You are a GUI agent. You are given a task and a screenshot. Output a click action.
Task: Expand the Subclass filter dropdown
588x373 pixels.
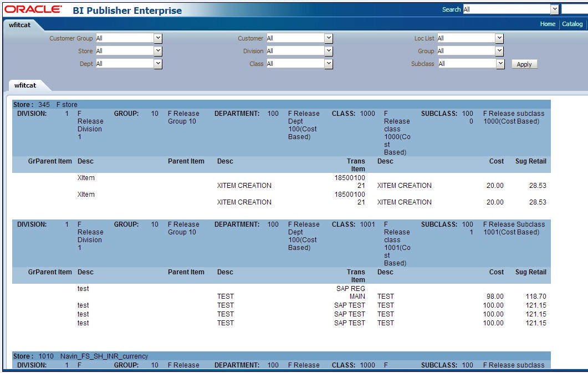pos(500,64)
